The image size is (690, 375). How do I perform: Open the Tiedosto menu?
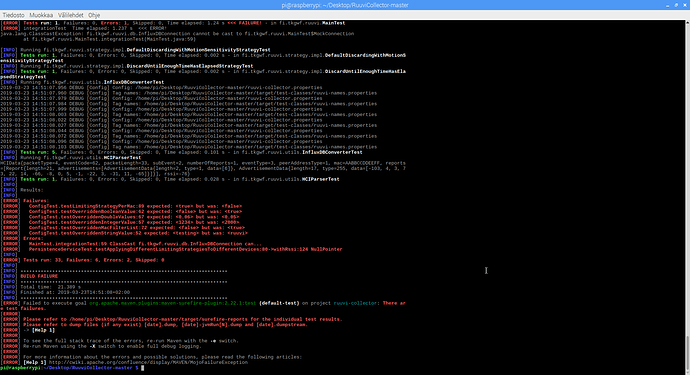click(x=13, y=15)
